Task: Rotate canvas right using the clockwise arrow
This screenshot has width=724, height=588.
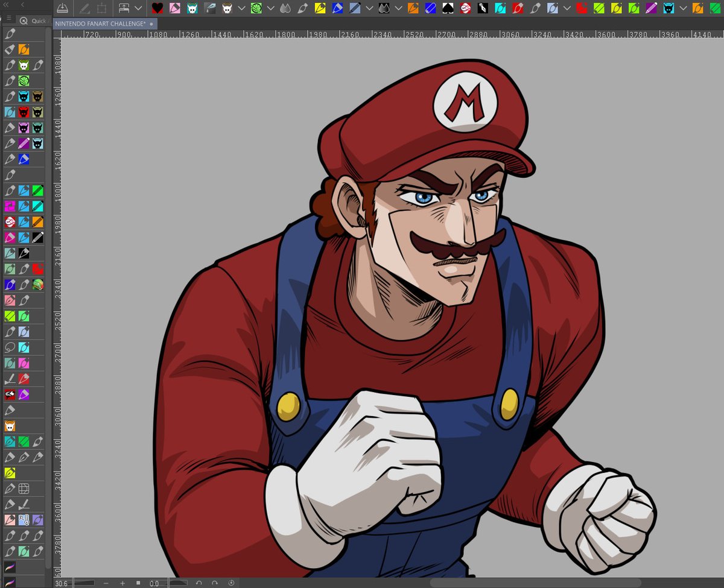Action: click(215, 583)
